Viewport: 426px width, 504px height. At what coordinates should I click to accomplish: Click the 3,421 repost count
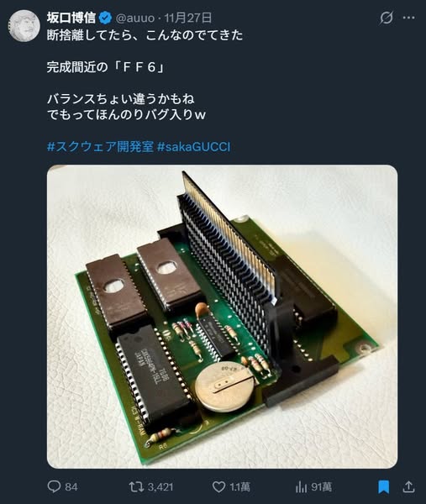[160, 487]
